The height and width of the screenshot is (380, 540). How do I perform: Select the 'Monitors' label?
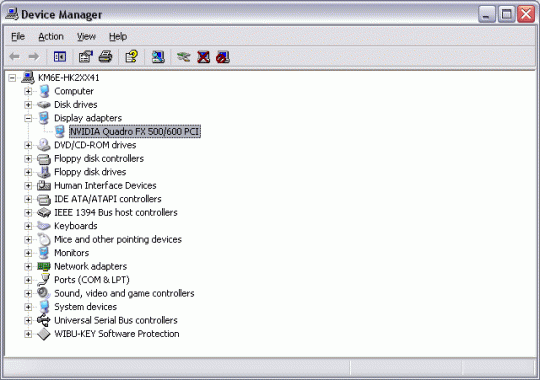click(x=72, y=253)
